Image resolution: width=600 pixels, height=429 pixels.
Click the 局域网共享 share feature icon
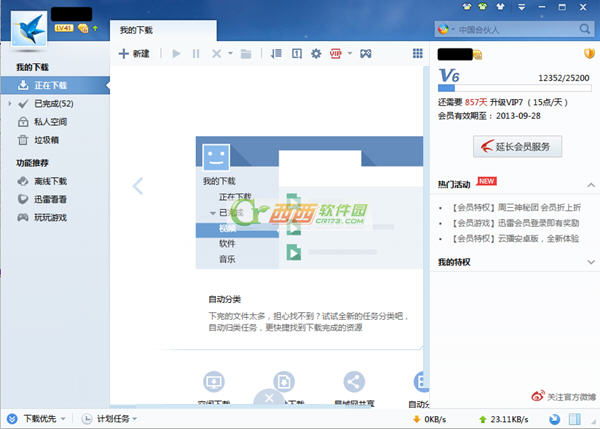[354, 382]
